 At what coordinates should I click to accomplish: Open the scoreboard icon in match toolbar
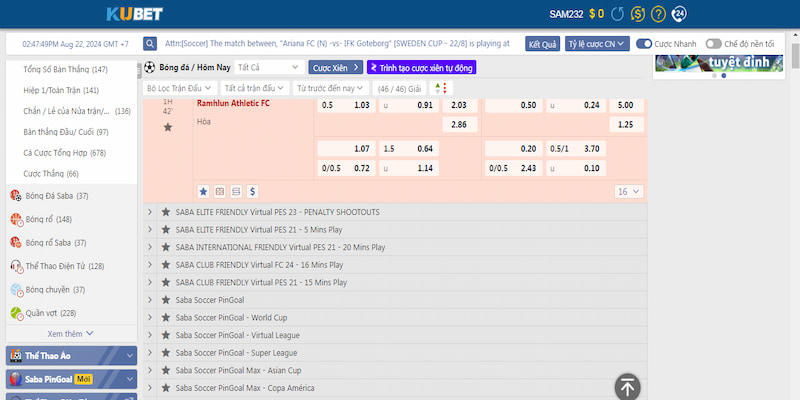(x=219, y=191)
